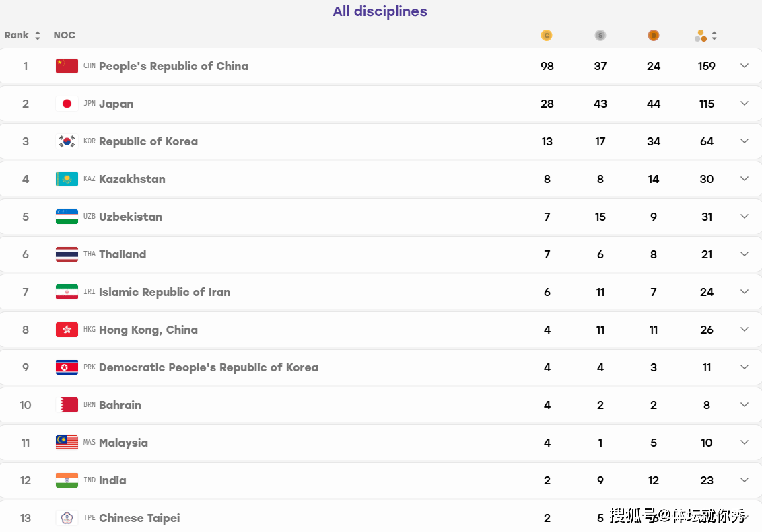This screenshot has width=762, height=532.
Task: Expand the Malaysia row chevron
Action: 744,442
